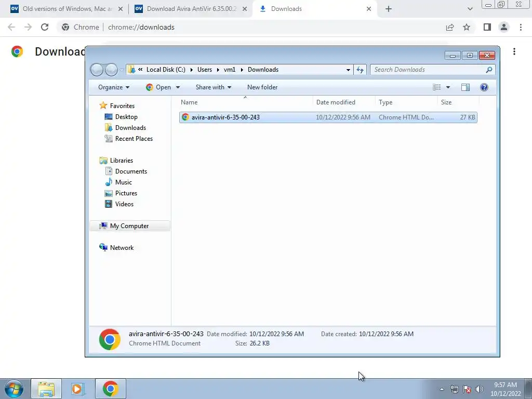Viewport: 532px width, 399px height.
Task: Open the Chrome profile avatar
Action: (x=504, y=27)
